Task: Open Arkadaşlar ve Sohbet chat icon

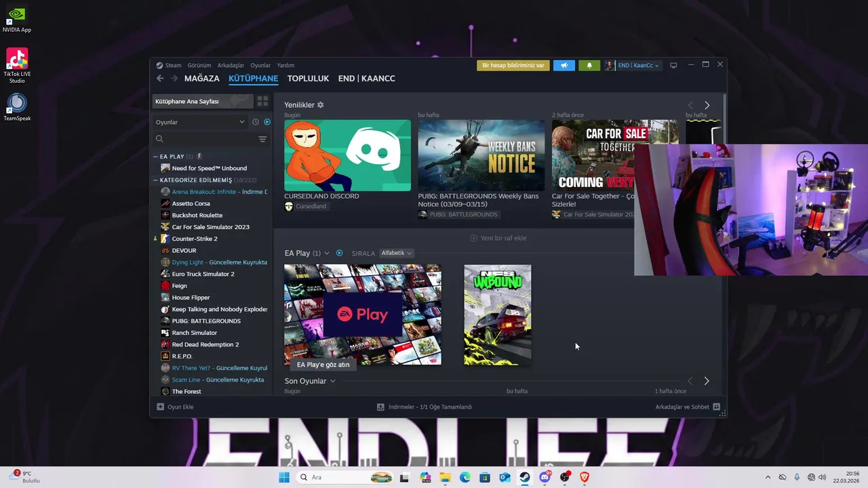Action: click(717, 407)
